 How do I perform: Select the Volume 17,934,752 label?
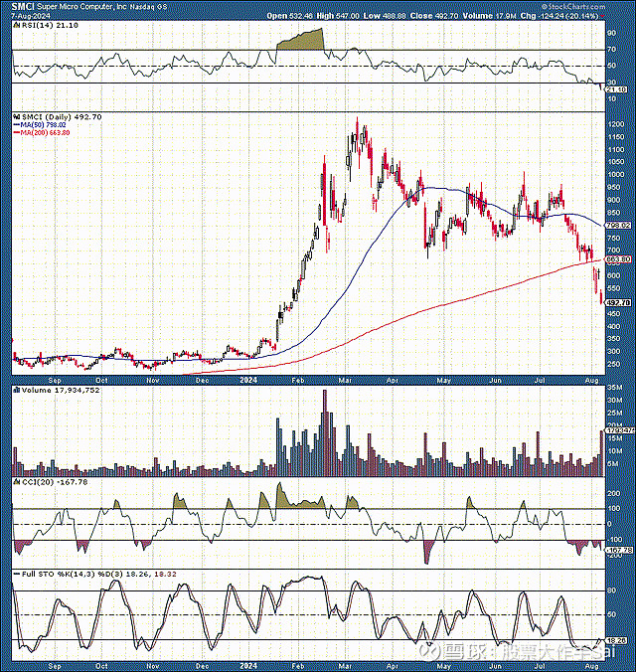[61, 390]
